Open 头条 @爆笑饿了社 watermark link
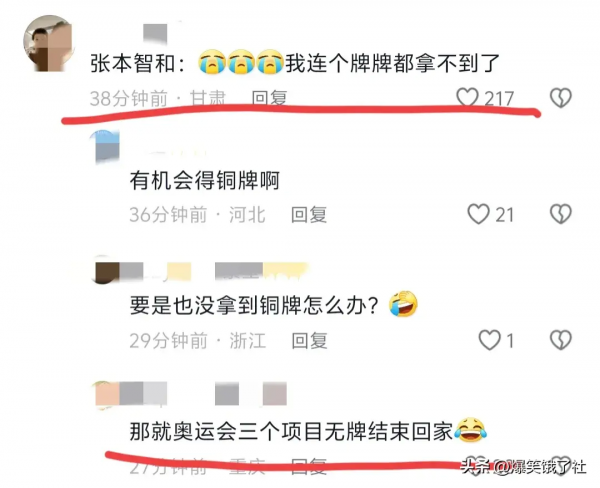The height and width of the screenshot is (488, 600). click(x=523, y=467)
